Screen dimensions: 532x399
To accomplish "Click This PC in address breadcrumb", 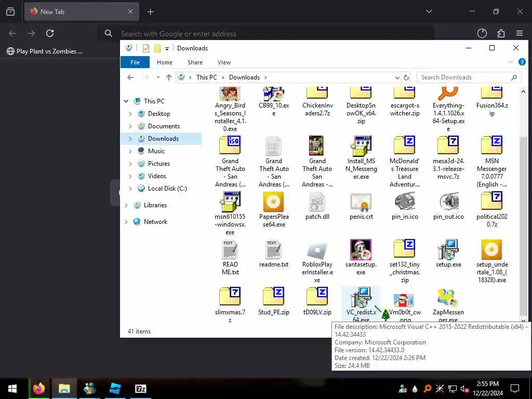I will tap(206, 77).
